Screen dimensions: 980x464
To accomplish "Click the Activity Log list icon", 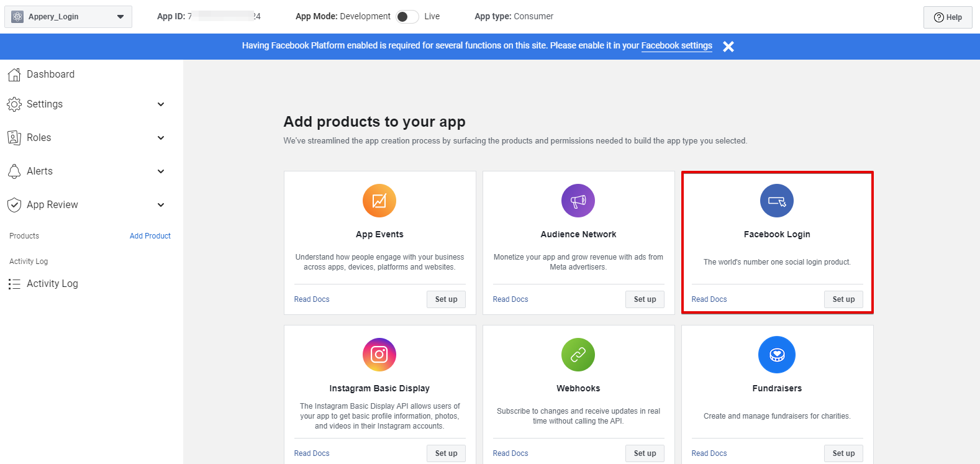I will [x=14, y=284].
